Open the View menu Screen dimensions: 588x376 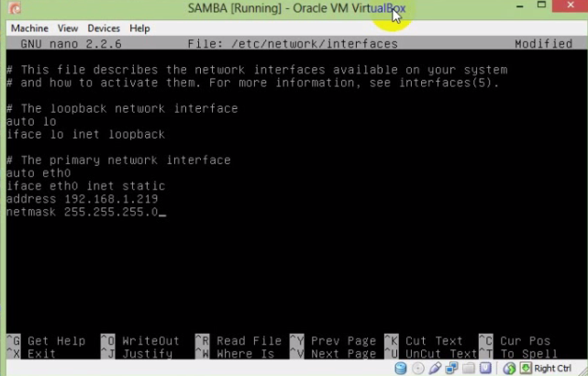68,28
